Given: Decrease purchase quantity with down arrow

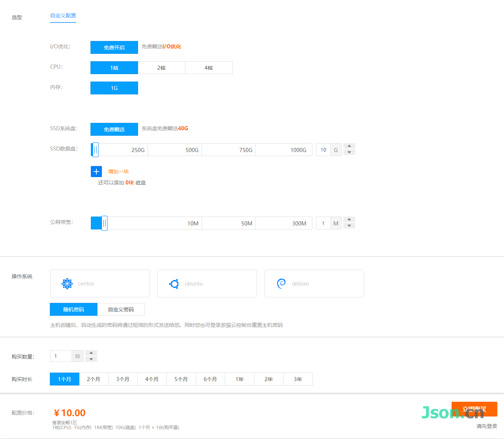Looking at the screenshot, I should pyautogui.click(x=91, y=359).
